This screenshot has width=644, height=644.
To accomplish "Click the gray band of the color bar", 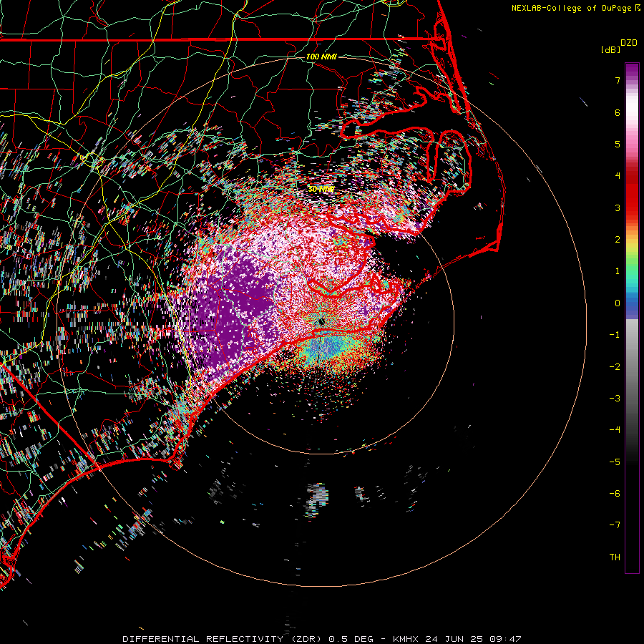I will [632, 361].
